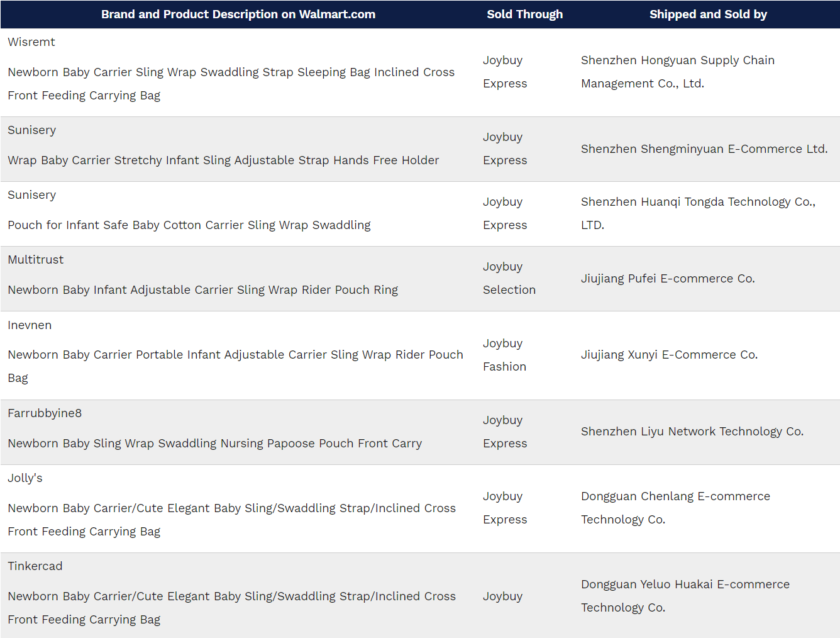Viewport: 840px width, 638px height.
Task: Click the 'Joybuy Fashion' cell
Action: coord(504,355)
